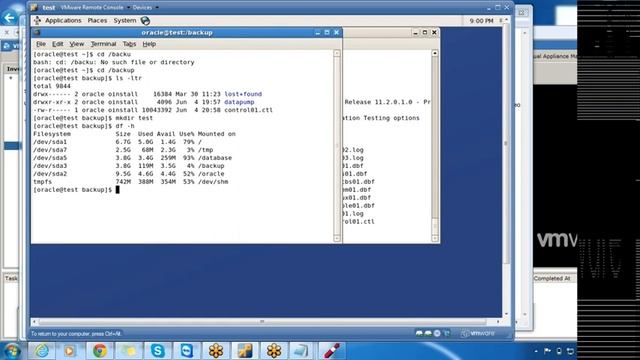640x360 pixels.
Task: Click the blue back arrow in the background window
Action: 9,18
